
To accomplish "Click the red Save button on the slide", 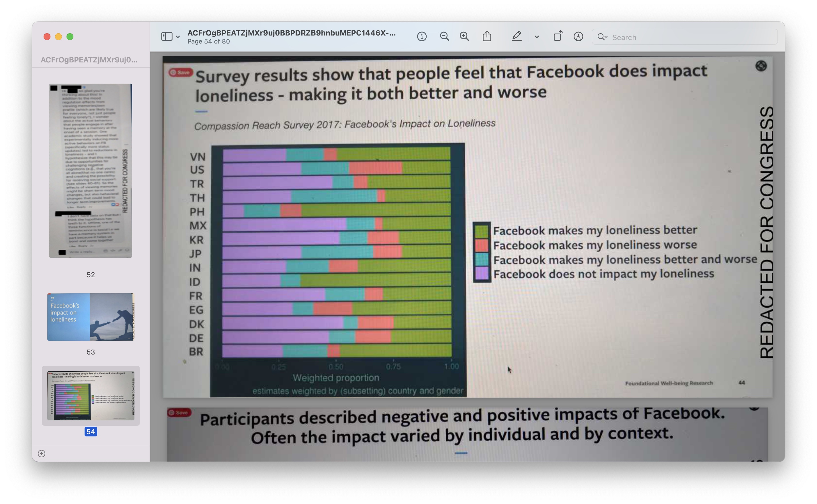I will (181, 72).
